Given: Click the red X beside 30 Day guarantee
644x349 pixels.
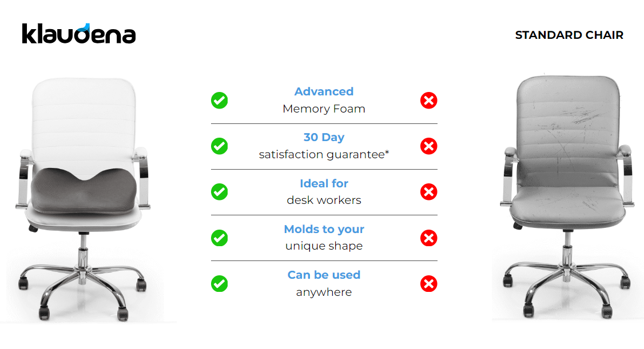Looking at the screenshot, I should coord(428,146).
